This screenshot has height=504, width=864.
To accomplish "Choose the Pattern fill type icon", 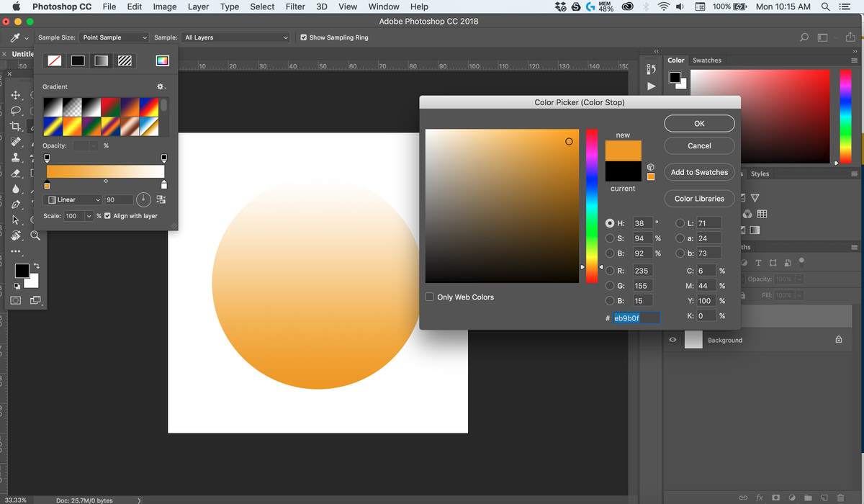I will click(125, 61).
